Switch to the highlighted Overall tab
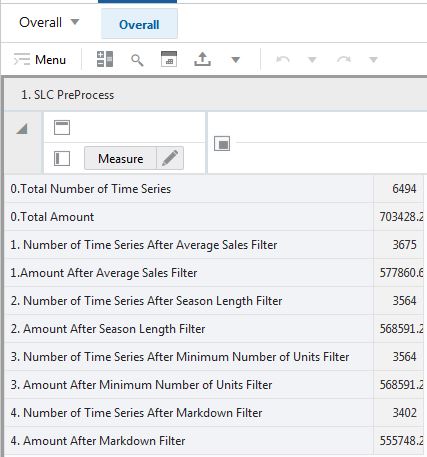The height and width of the screenshot is (457, 427). click(x=139, y=24)
